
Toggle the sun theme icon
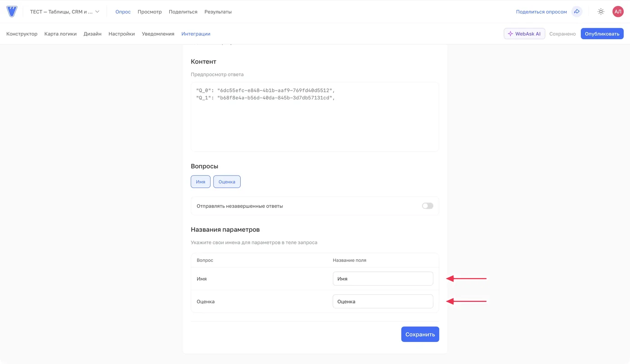tap(601, 12)
